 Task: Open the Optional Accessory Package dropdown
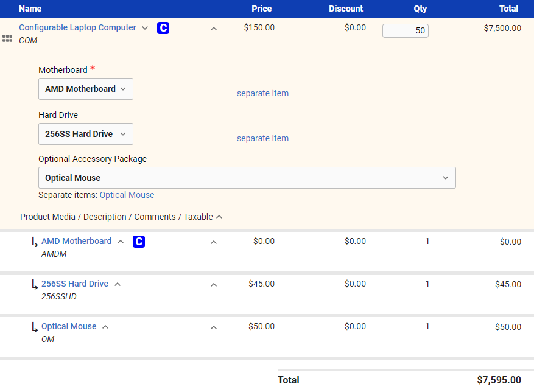point(247,177)
